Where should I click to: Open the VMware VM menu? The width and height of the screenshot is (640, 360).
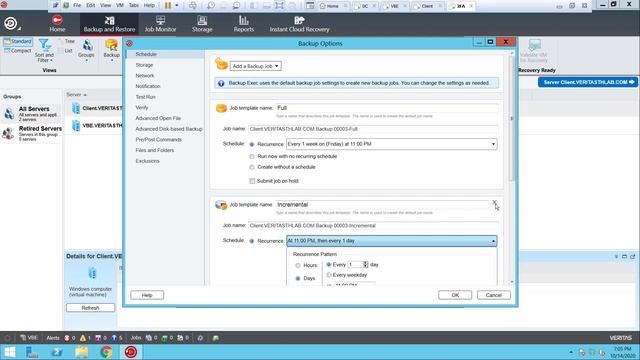click(x=120, y=5)
